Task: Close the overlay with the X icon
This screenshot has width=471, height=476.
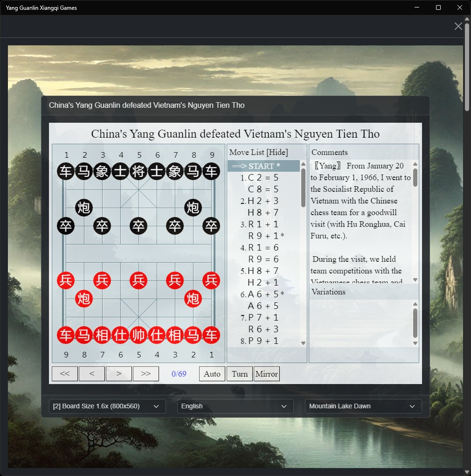Action: (x=458, y=26)
